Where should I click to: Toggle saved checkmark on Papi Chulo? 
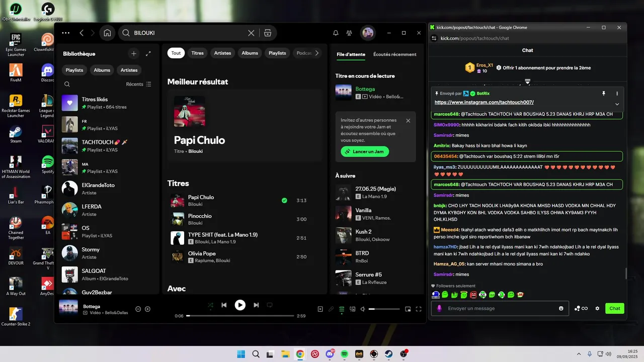tap(284, 200)
